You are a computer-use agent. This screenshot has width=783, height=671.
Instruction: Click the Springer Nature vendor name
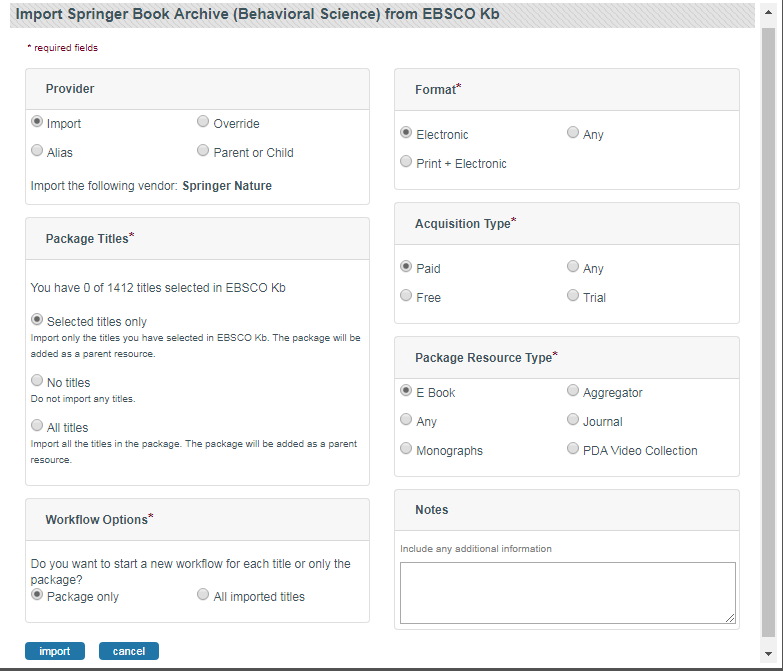pyautogui.click(x=227, y=186)
